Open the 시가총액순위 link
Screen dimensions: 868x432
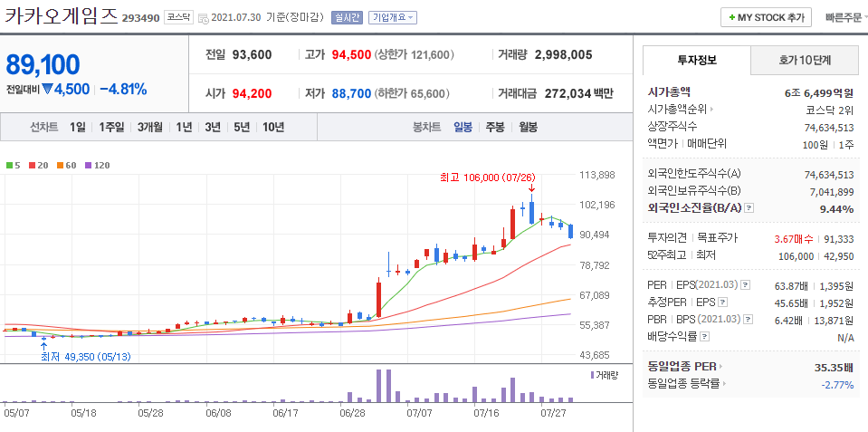pyautogui.click(x=681, y=110)
